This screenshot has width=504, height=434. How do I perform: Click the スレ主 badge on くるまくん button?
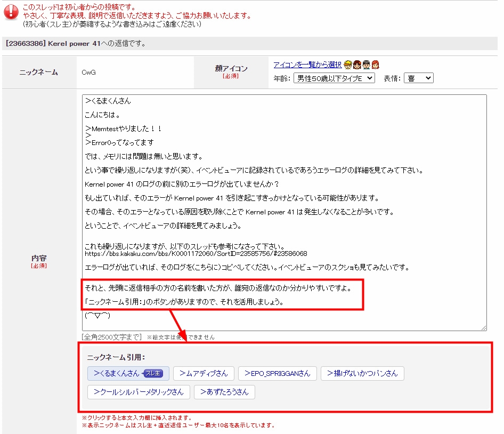tap(153, 374)
